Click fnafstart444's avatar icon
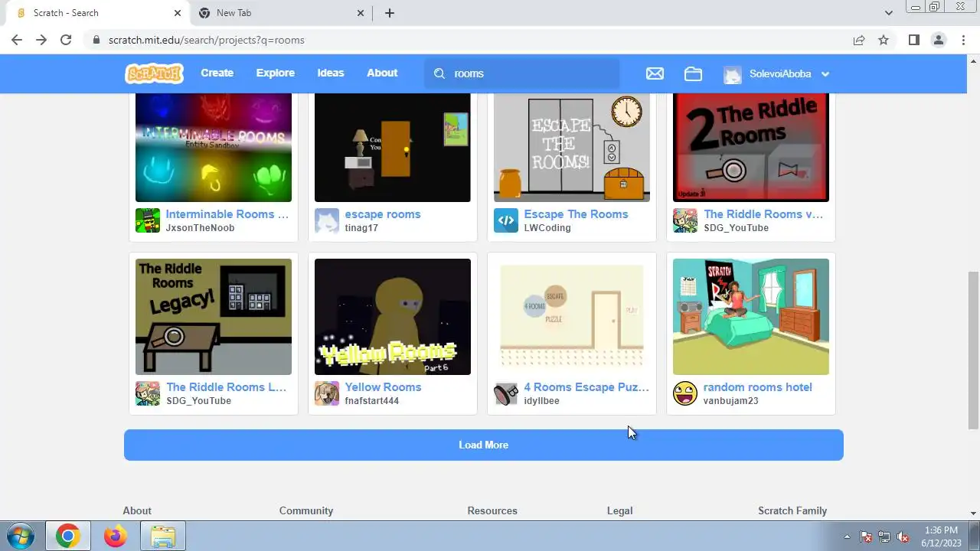The height and width of the screenshot is (551, 980). (x=327, y=393)
